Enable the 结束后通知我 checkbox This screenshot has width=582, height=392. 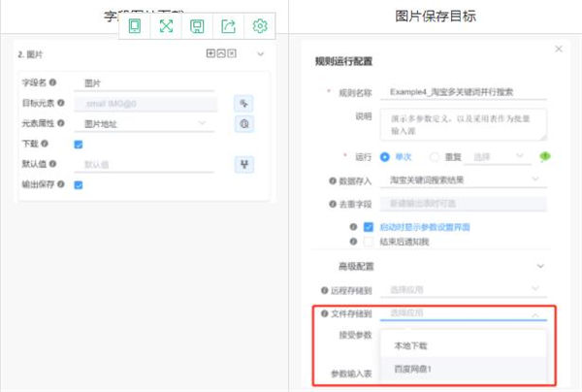click(369, 241)
